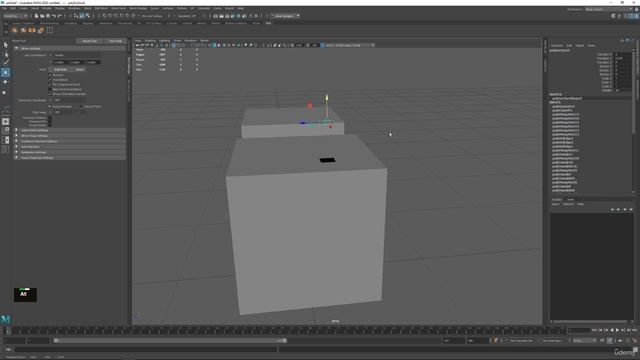Open the Mesh Tools menu
This screenshot has height=360, width=640.
[119, 8]
